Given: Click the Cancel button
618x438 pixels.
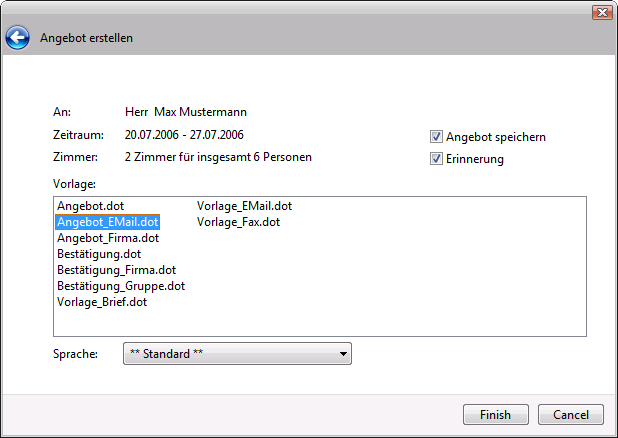Looking at the screenshot, I should (571, 415).
